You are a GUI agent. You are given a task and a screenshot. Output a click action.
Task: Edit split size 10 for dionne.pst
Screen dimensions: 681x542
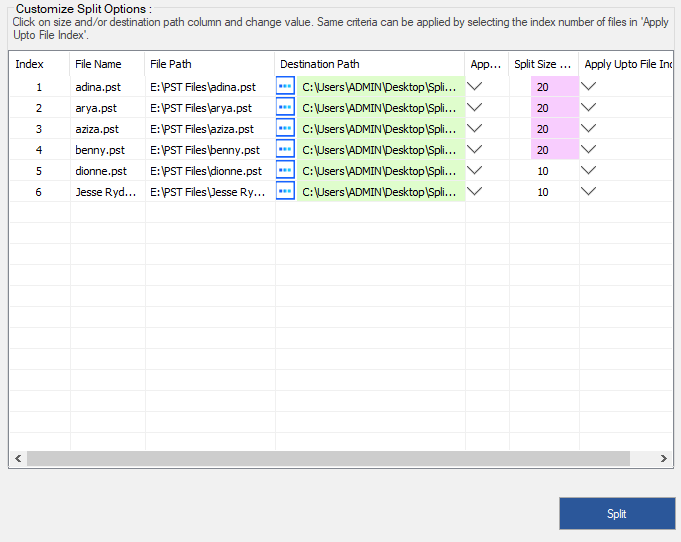[x=544, y=171]
